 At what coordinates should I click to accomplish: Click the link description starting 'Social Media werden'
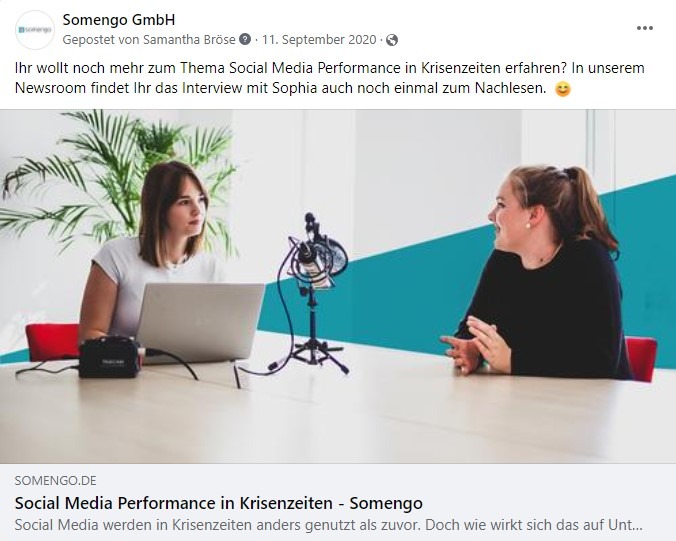point(329,525)
